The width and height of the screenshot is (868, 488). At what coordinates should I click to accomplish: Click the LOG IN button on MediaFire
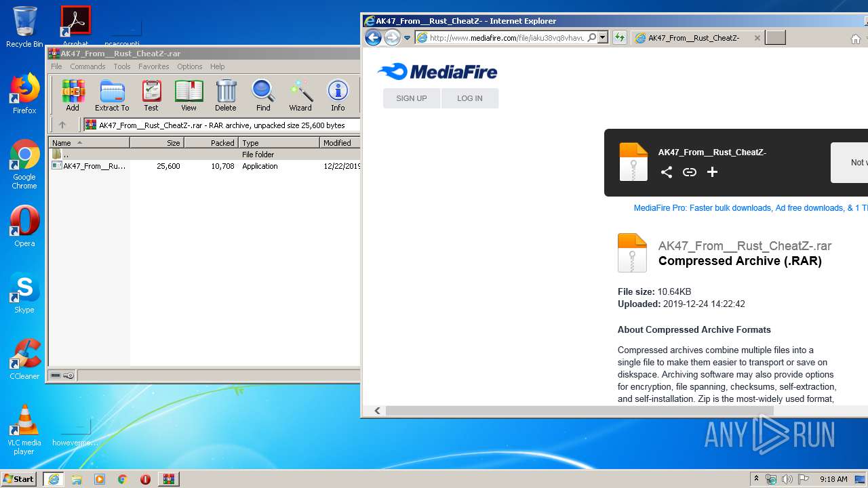pyautogui.click(x=470, y=98)
